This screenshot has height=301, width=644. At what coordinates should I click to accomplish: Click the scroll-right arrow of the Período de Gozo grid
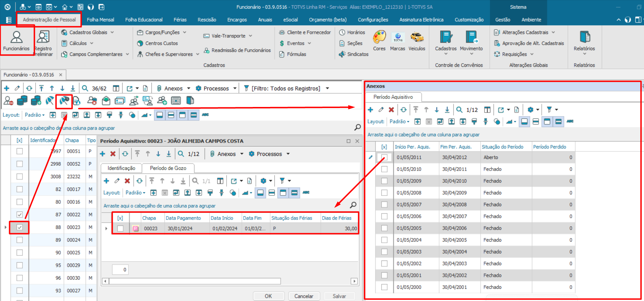pyautogui.click(x=354, y=281)
